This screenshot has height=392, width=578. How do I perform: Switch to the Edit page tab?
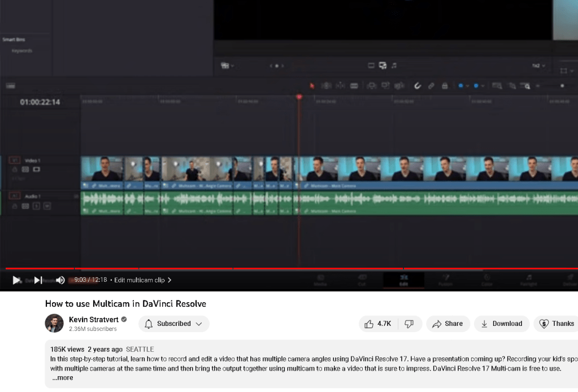tap(403, 280)
